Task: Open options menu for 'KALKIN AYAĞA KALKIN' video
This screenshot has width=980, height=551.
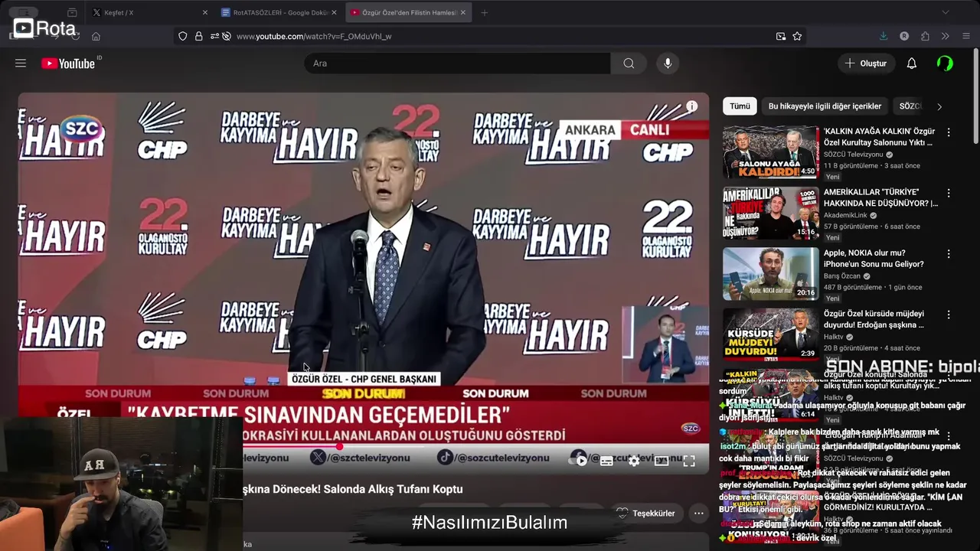Action: (949, 132)
